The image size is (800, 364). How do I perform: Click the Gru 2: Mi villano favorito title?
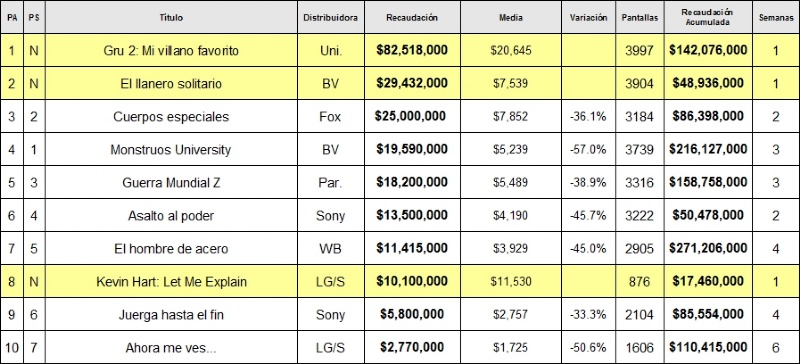point(171,51)
